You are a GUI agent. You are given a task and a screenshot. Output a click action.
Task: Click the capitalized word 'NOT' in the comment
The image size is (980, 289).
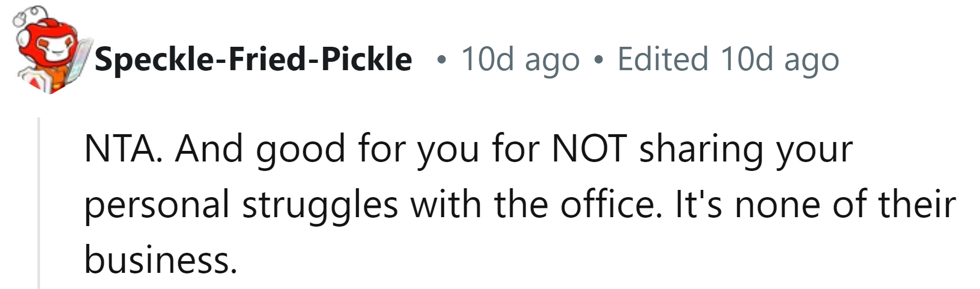click(x=589, y=149)
